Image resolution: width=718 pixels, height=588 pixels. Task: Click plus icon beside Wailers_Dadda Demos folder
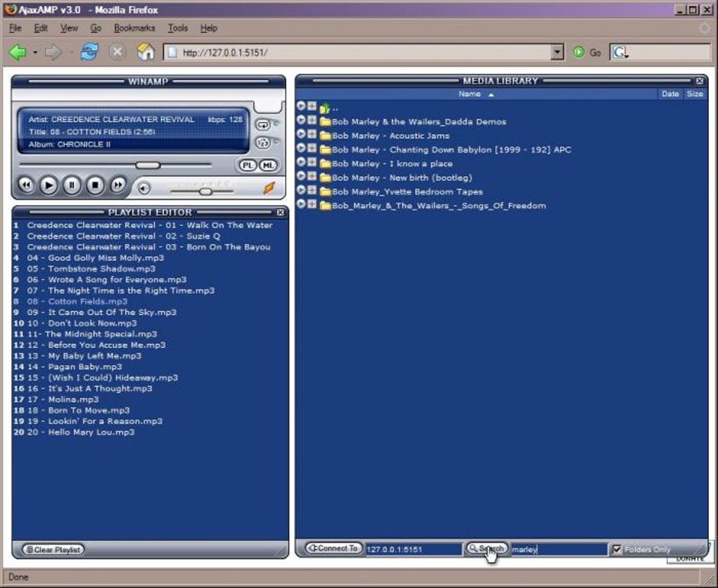point(312,120)
